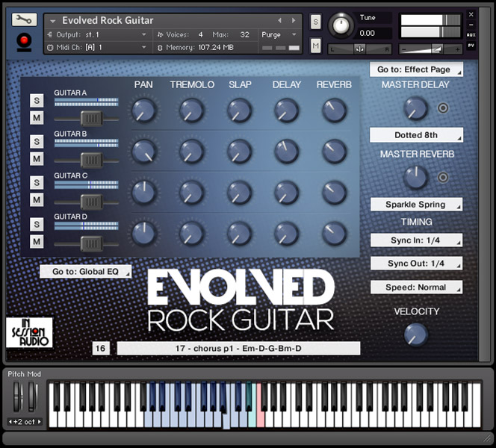Image resolution: width=496 pixels, height=448 pixels.
Task: Click the plus volume icon in header
Action: pyautogui.click(x=457, y=49)
